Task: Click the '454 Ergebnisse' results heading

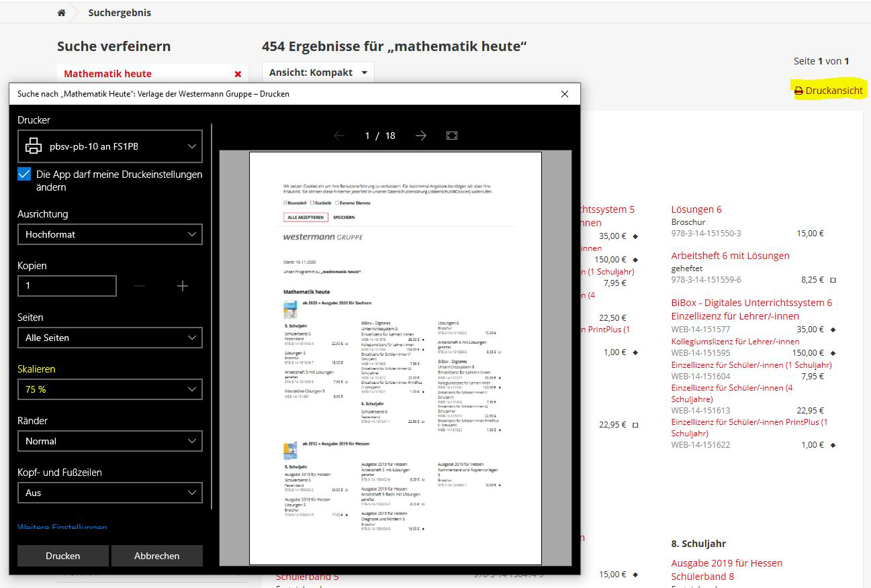Action: pos(394,46)
